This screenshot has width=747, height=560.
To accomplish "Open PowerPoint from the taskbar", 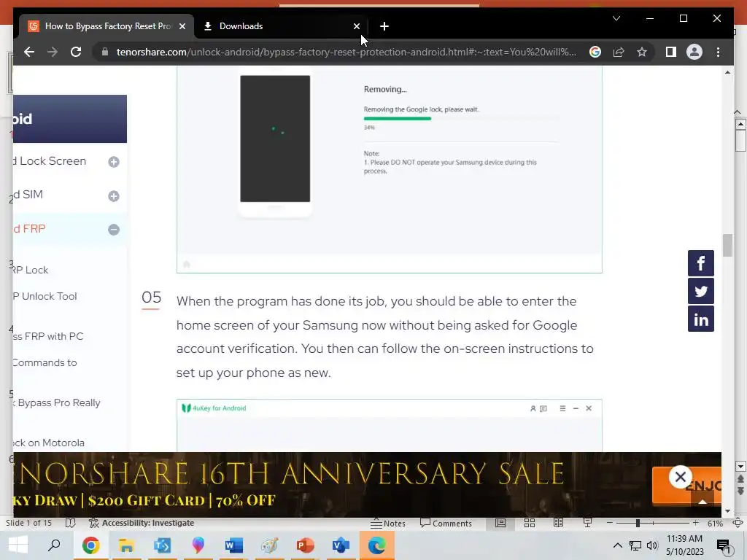I will point(306,545).
